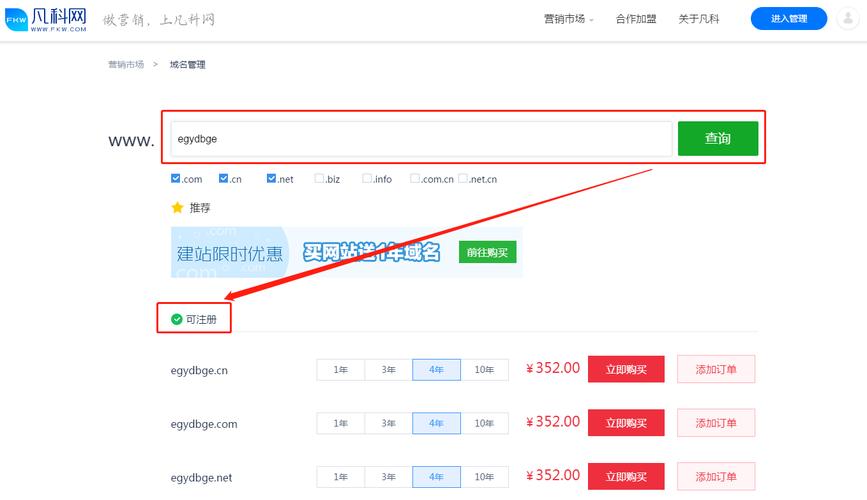Enable the .biz checkbox
The height and width of the screenshot is (500, 867).
click(x=319, y=178)
